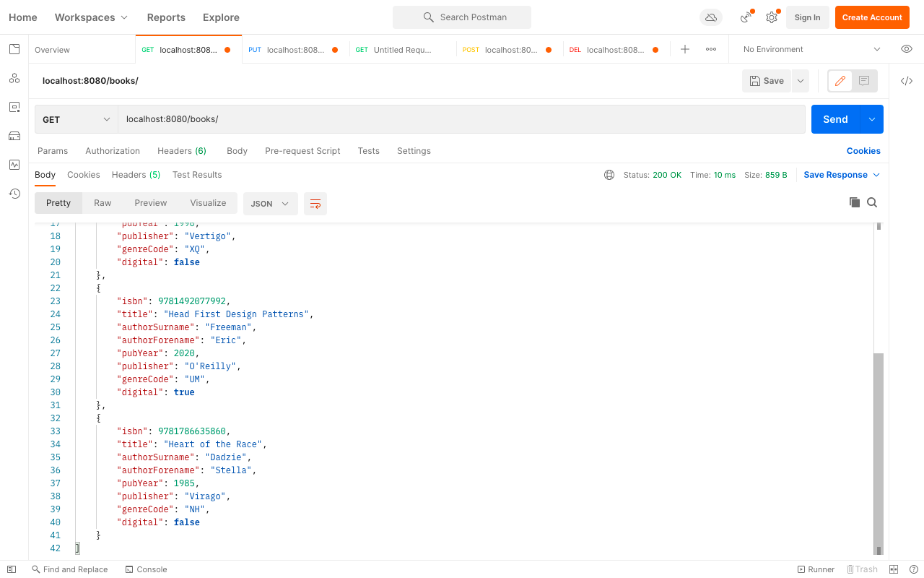Expand the Save options arrow

801,81
